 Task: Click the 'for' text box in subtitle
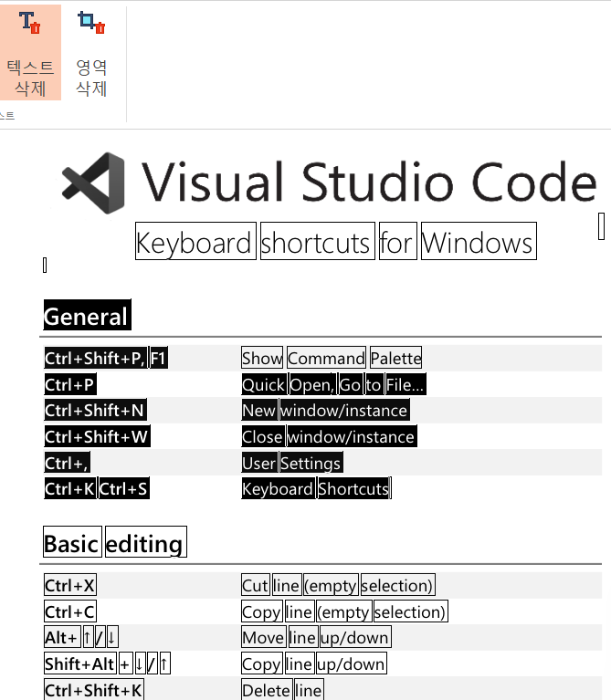(x=398, y=241)
